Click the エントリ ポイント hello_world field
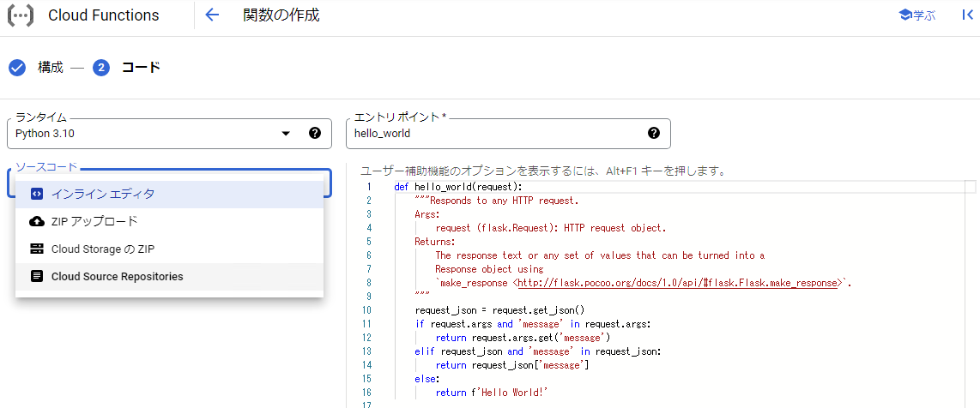Image resolution: width=980 pixels, height=408 pixels. pyautogui.click(x=508, y=134)
